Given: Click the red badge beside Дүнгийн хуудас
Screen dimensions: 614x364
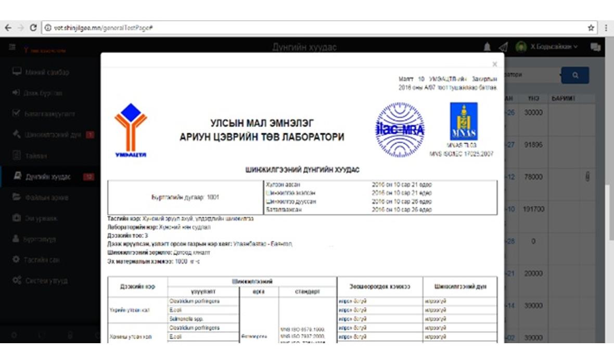Looking at the screenshot, I should click(x=89, y=177).
